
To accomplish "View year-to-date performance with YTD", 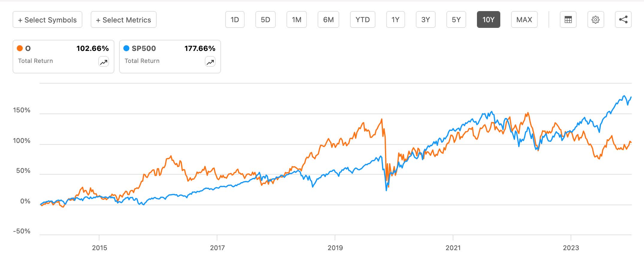I will (363, 19).
